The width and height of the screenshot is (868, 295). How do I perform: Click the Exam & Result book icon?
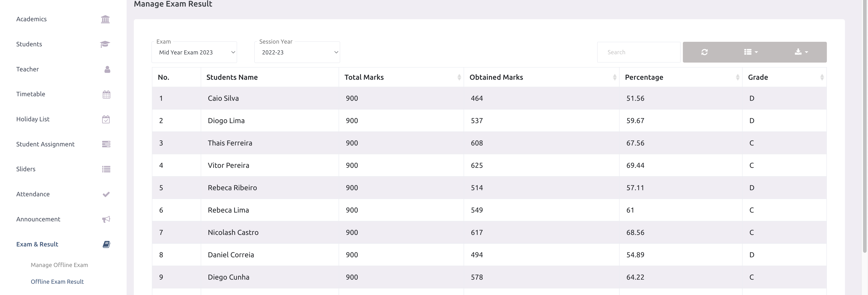click(x=106, y=244)
